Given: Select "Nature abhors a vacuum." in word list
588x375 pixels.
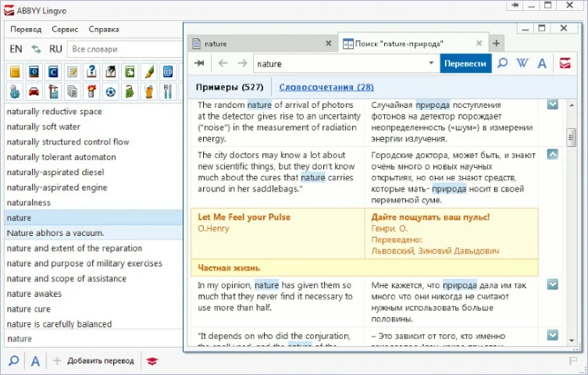Looking at the screenshot, I should [x=55, y=233].
